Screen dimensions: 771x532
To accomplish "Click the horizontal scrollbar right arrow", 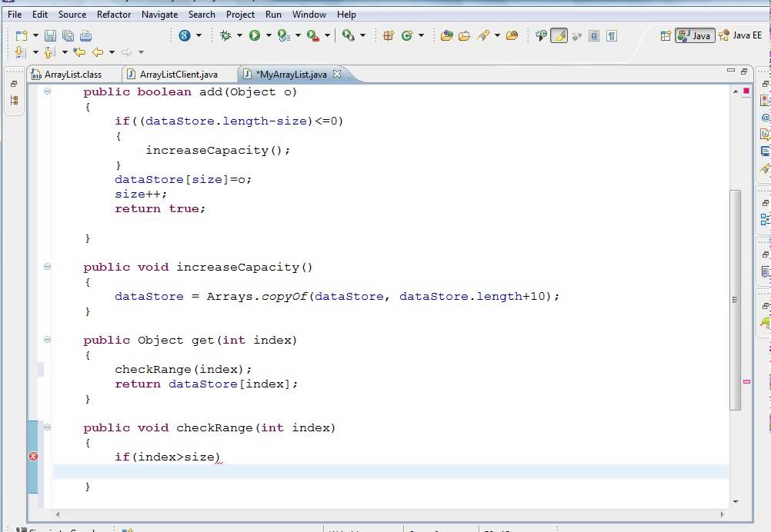I will [x=722, y=514].
